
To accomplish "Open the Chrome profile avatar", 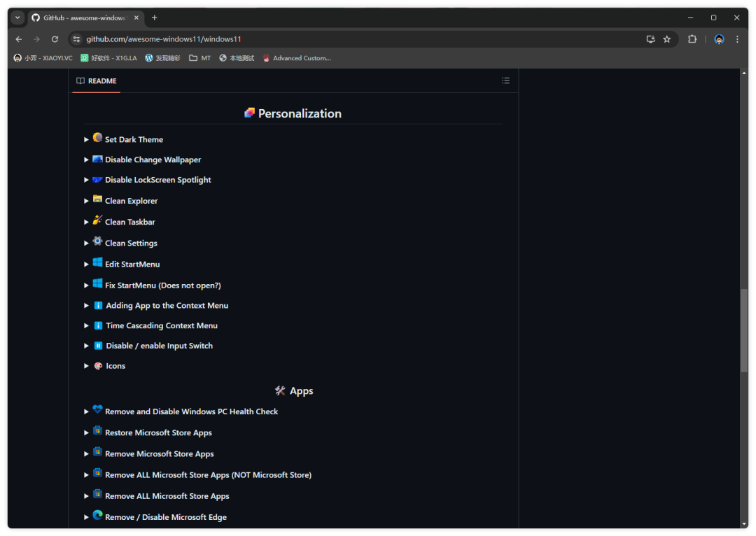I will pyautogui.click(x=719, y=39).
